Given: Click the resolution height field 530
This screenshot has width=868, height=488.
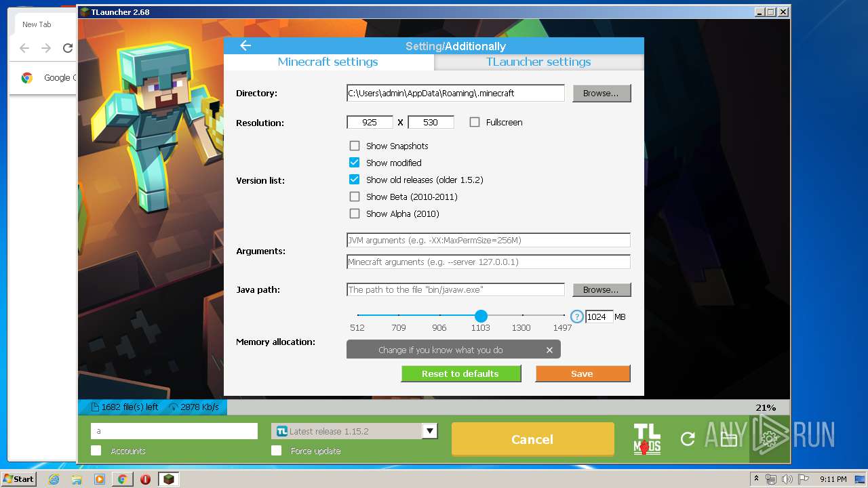Looking at the screenshot, I should pyautogui.click(x=431, y=122).
